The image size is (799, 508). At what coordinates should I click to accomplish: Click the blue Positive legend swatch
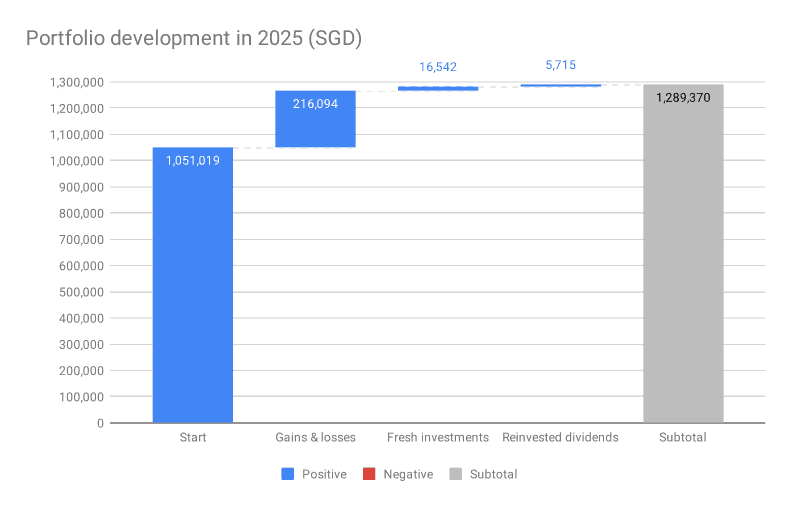pyautogui.click(x=288, y=474)
